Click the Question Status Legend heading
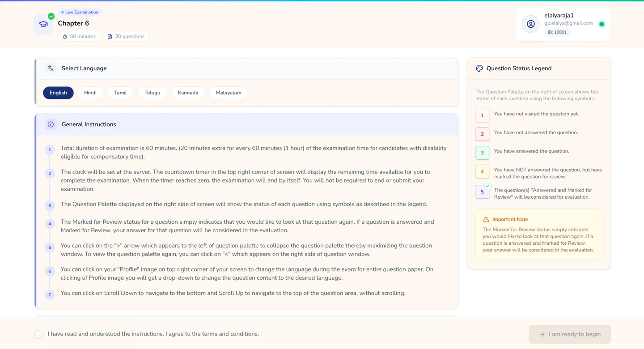Viewport: 644px width, 349px height. [x=519, y=68]
